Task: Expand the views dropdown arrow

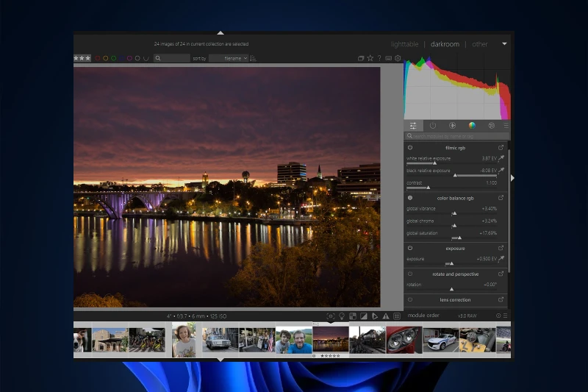Action: coord(504,44)
